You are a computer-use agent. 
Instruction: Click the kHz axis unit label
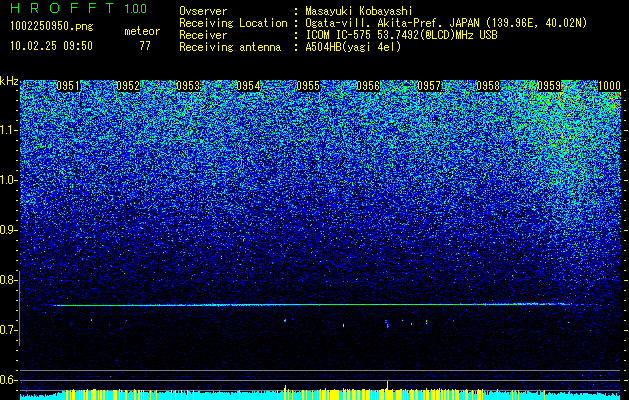coord(9,81)
